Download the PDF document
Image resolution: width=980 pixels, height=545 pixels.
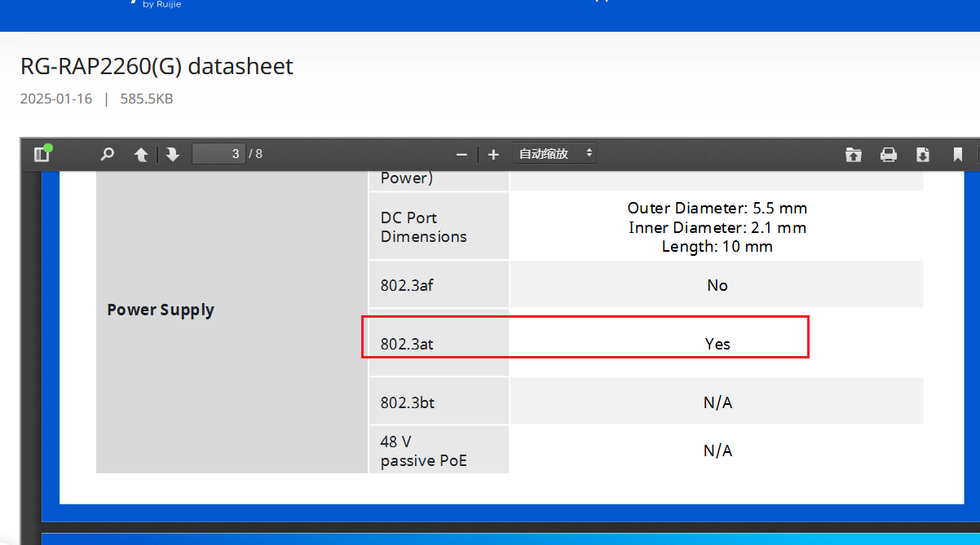(x=923, y=154)
